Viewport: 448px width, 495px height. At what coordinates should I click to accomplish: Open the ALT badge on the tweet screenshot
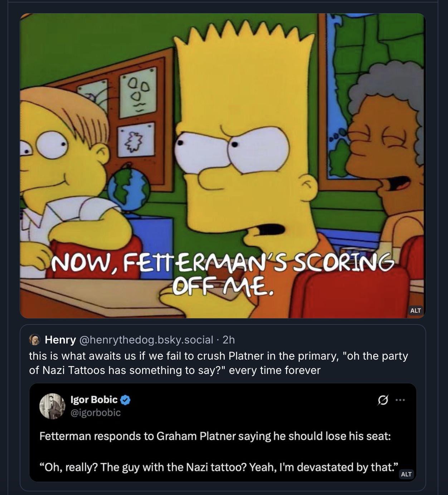(406, 474)
